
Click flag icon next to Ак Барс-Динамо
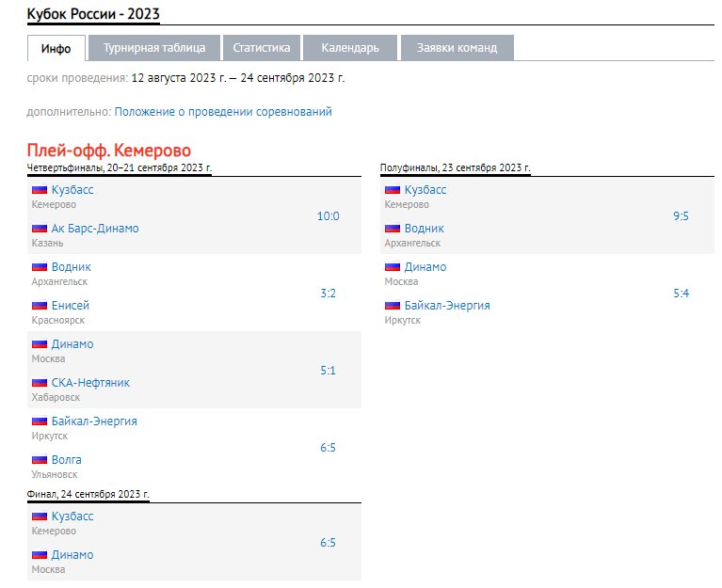(40, 229)
